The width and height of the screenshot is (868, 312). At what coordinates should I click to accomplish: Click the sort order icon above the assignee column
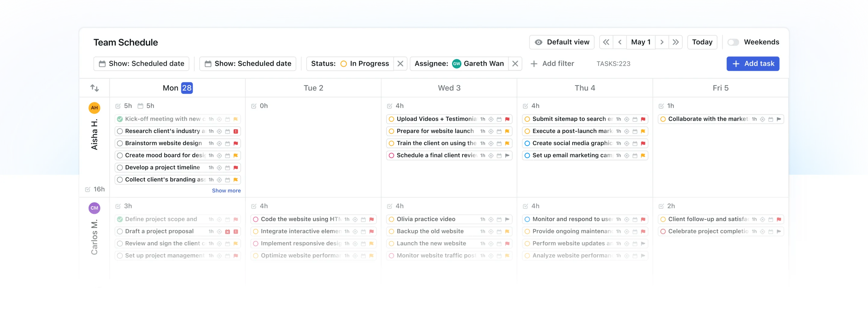(x=95, y=88)
